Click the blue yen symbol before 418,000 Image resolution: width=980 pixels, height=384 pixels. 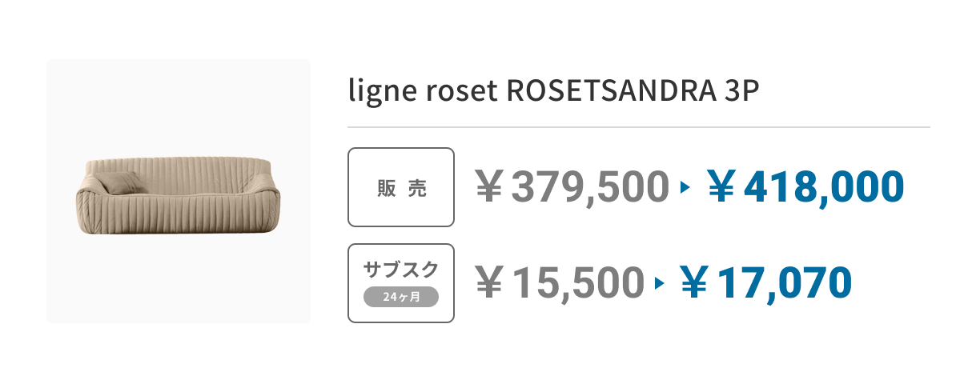click(x=721, y=187)
